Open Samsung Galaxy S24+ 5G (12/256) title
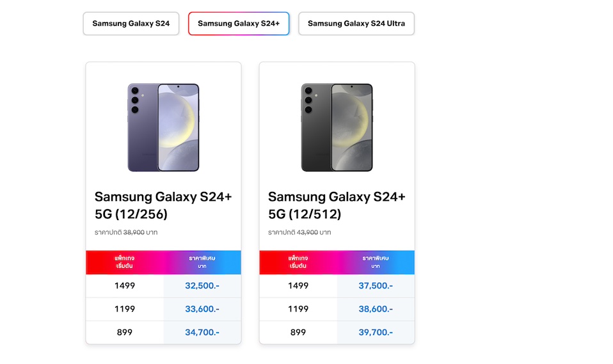The image size is (613, 364). pos(163,205)
